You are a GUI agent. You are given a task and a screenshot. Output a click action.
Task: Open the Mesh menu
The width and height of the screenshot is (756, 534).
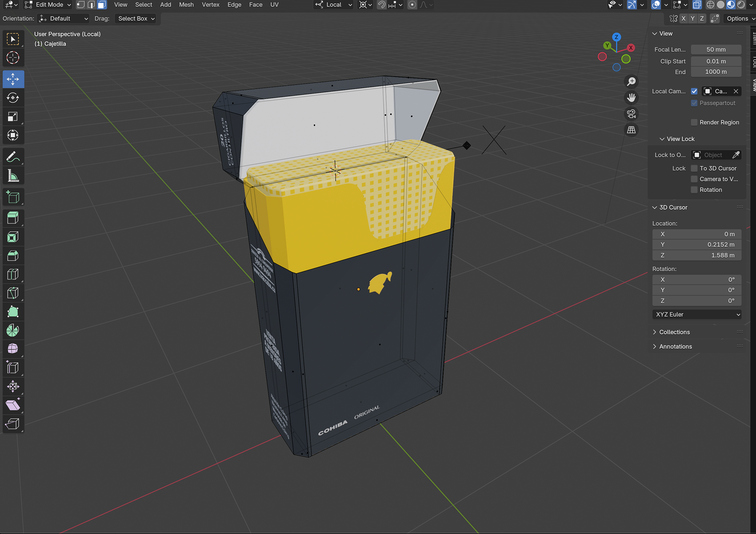pos(186,5)
